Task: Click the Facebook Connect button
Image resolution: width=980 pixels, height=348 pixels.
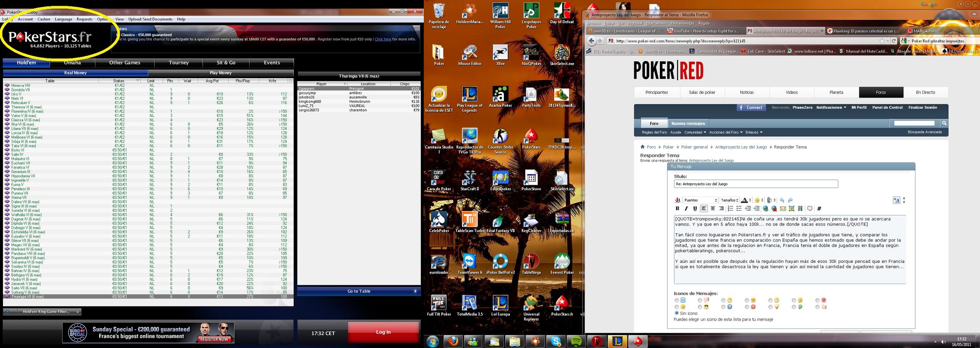Action: (751, 108)
